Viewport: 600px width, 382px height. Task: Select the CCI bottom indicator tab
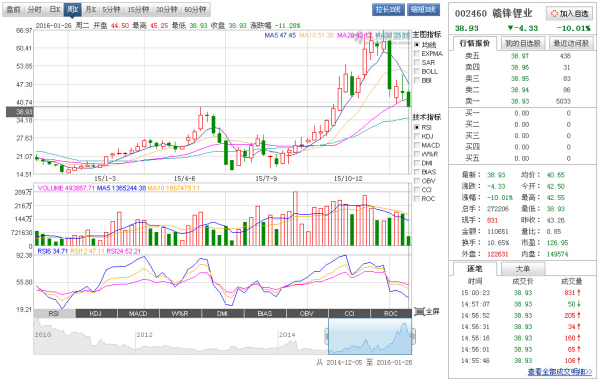tap(349, 313)
